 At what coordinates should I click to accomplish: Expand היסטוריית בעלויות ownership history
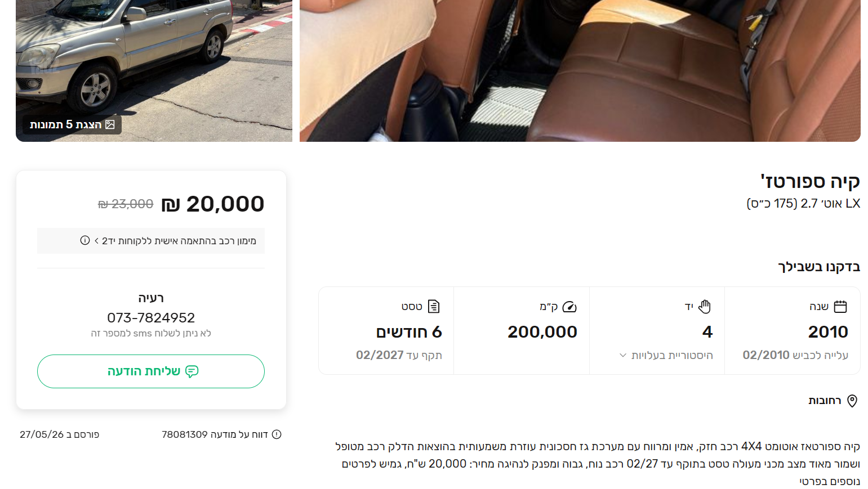[x=666, y=355]
